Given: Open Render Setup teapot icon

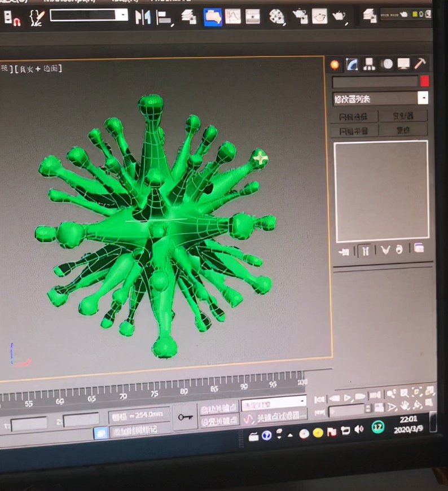Looking at the screenshot, I should tap(300, 17).
